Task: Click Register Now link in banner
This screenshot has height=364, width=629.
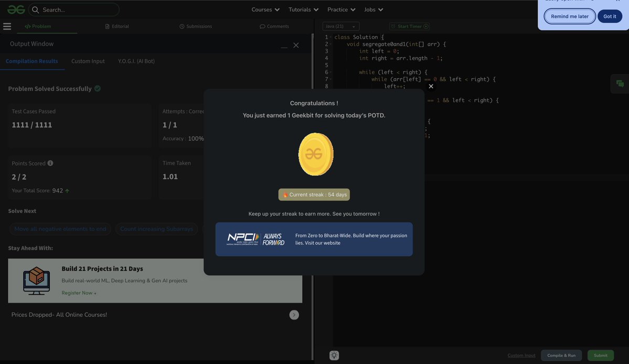Action: coord(79,293)
